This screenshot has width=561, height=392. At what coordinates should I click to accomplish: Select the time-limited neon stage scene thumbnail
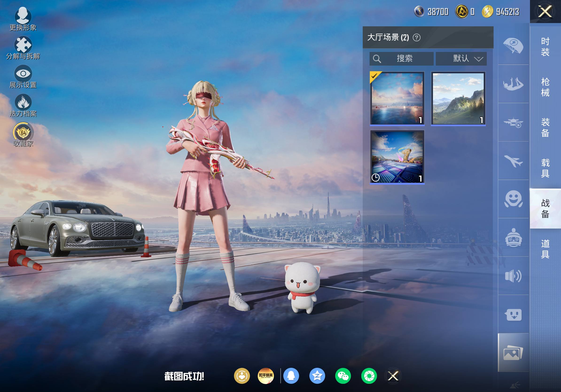point(397,157)
